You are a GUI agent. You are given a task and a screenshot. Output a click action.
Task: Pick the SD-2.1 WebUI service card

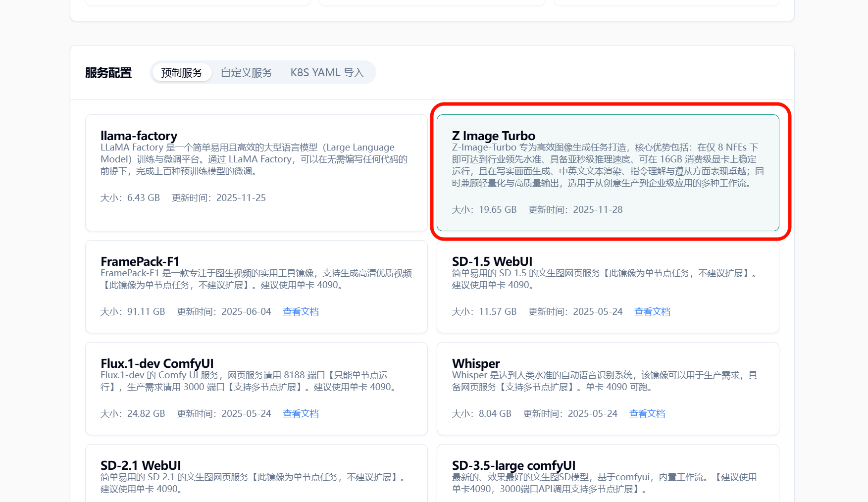click(x=256, y=475)
